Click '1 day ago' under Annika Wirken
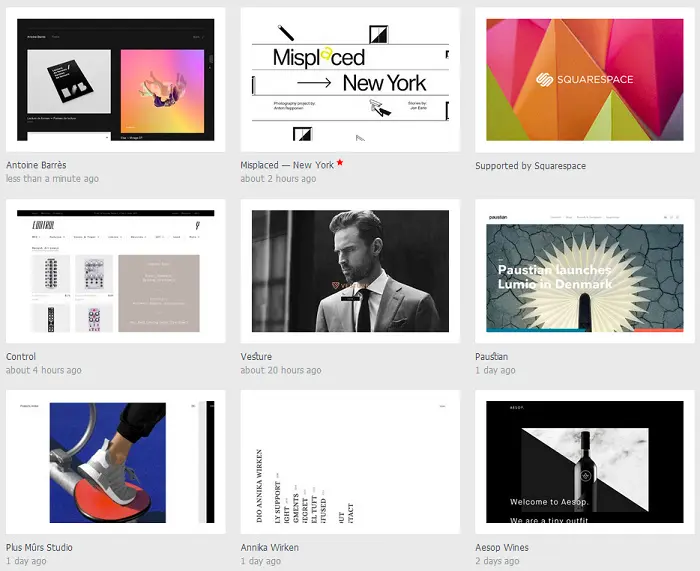The width and height of the screenshot is (700, 571). coord(261,561)
